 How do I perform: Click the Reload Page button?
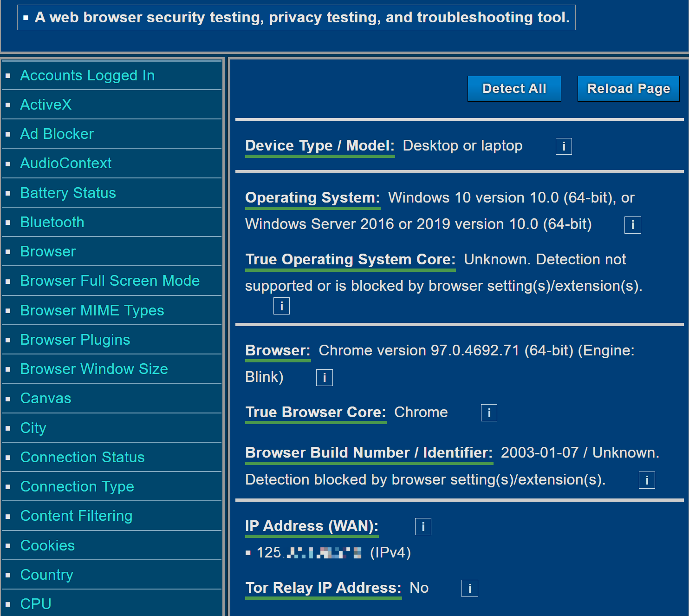point(629,89)
